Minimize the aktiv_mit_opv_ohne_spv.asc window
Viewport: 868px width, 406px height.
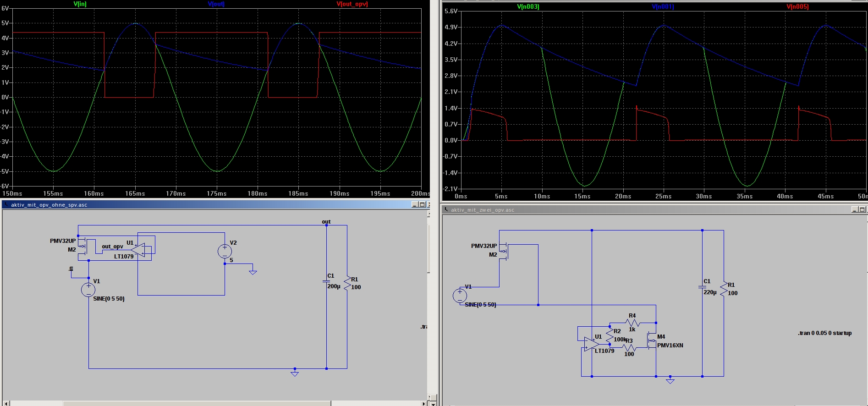click(x=415, y=205)
